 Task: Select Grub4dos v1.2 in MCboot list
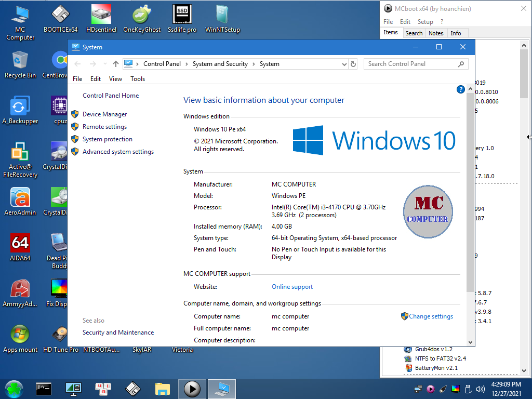433,349
